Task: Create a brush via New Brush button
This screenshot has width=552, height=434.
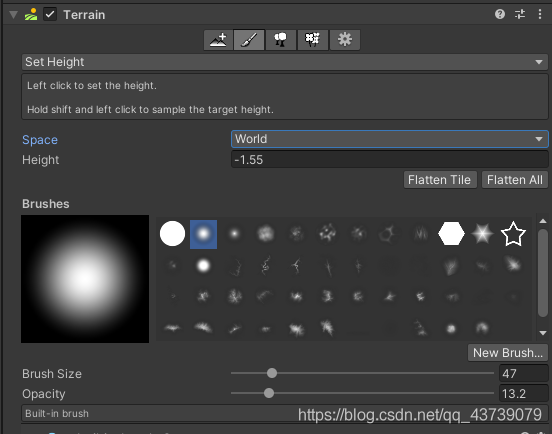Action: point(508,353)
